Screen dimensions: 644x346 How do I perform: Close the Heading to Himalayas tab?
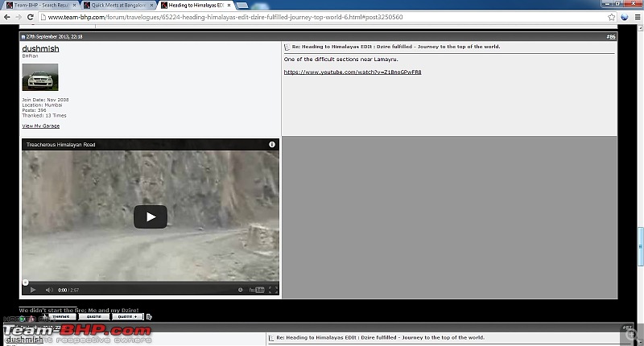pos(229,6)
